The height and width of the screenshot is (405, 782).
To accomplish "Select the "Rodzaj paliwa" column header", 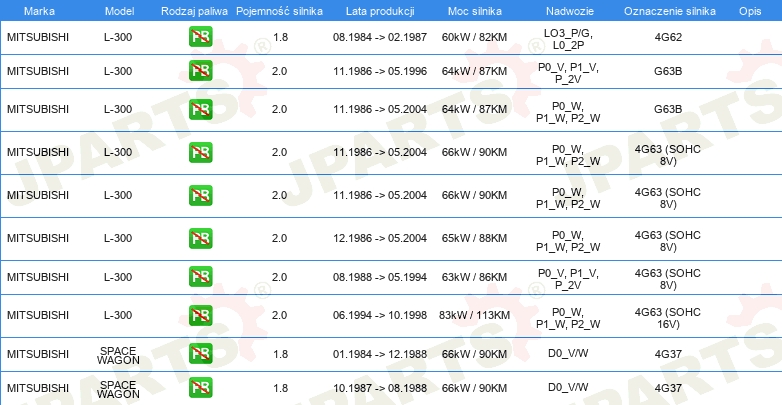I will tap(195, 11).
